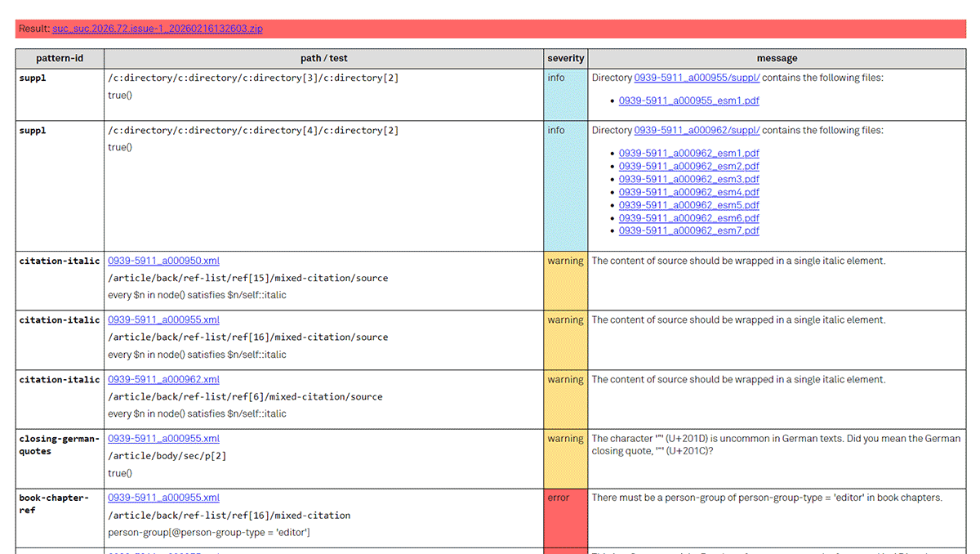Open 0939-5911_a000962_esm5.pdf
The height and width of the screenshot is (554, 980).
[x=688, y=205]
